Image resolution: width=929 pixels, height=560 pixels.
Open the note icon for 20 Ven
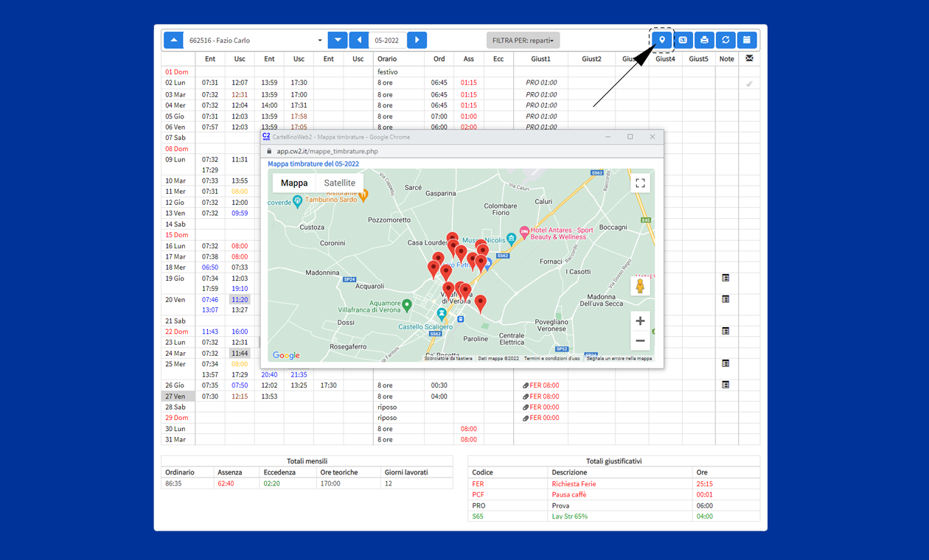click(x=726, y=299)
